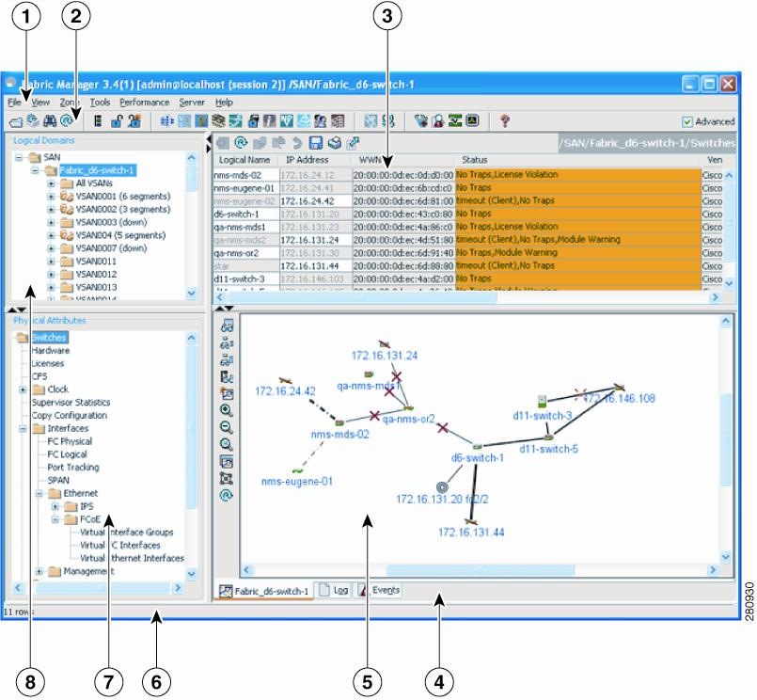Click the red question mark help icon
This screenshot has width=757, height=700.
(505, 120)
